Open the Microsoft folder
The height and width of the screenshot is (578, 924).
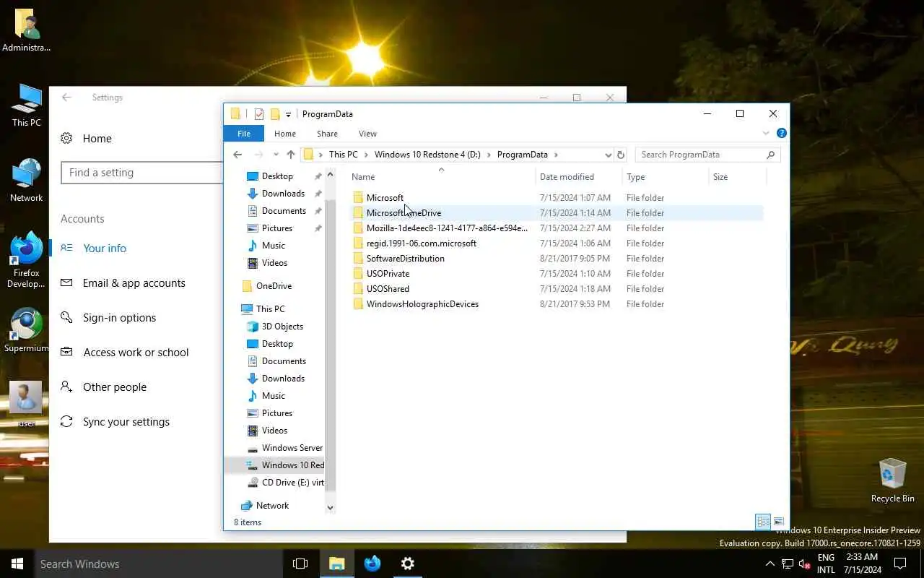coord(385,197)
